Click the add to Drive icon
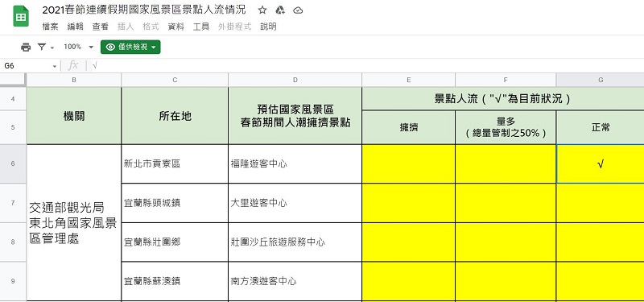 [x=280, y=10]
